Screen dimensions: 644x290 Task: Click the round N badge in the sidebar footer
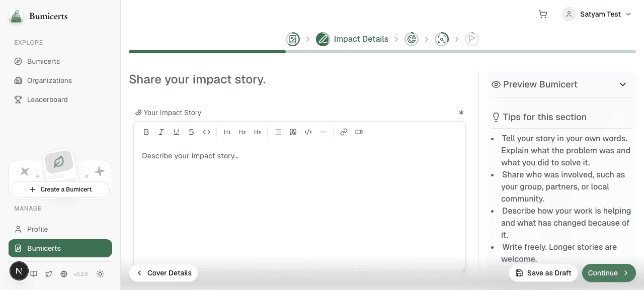tap(19, 271)
